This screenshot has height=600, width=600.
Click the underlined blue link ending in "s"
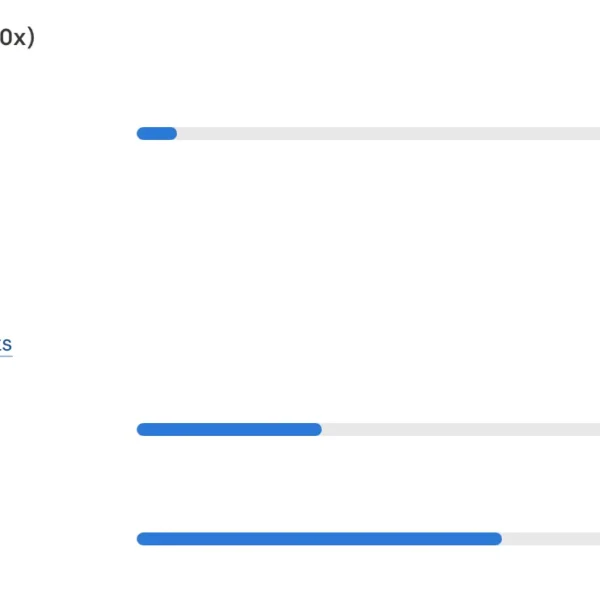6,345
